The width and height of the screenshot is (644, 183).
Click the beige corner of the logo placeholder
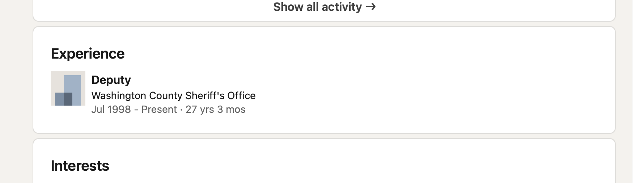[57, 81]
